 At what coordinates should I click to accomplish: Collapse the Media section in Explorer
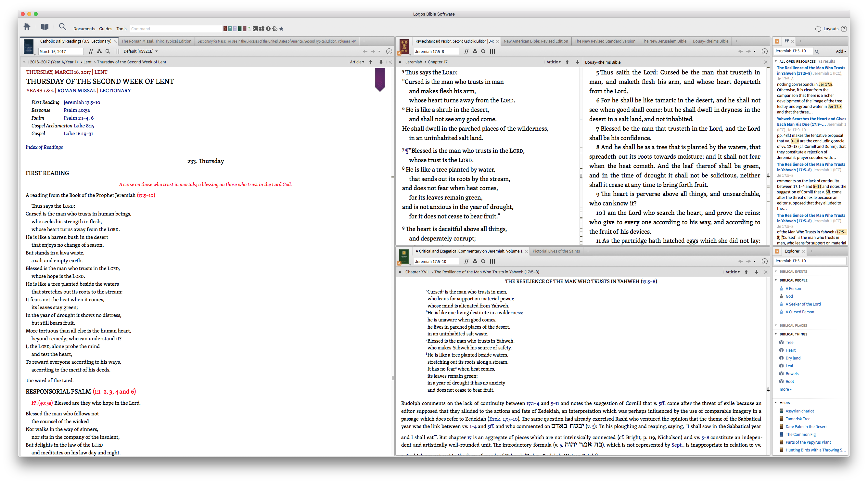tap(776, 403)
